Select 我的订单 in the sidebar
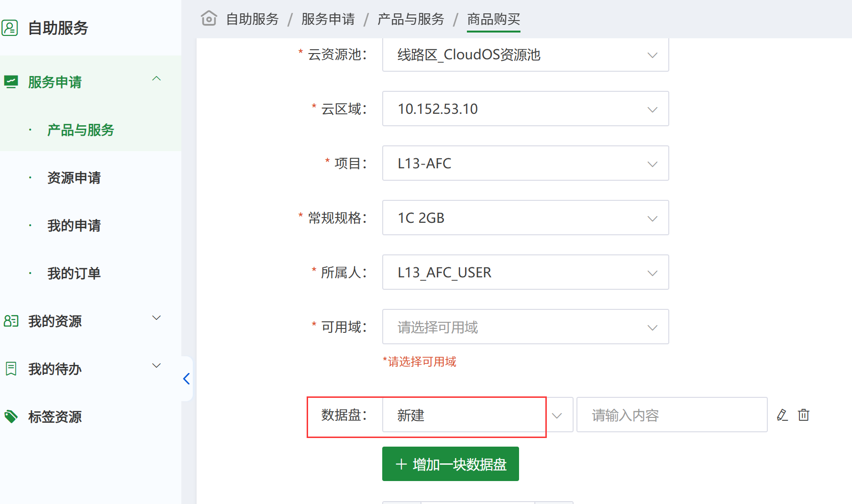The height and width of the screenshot is (504, 852). (74, 273)
